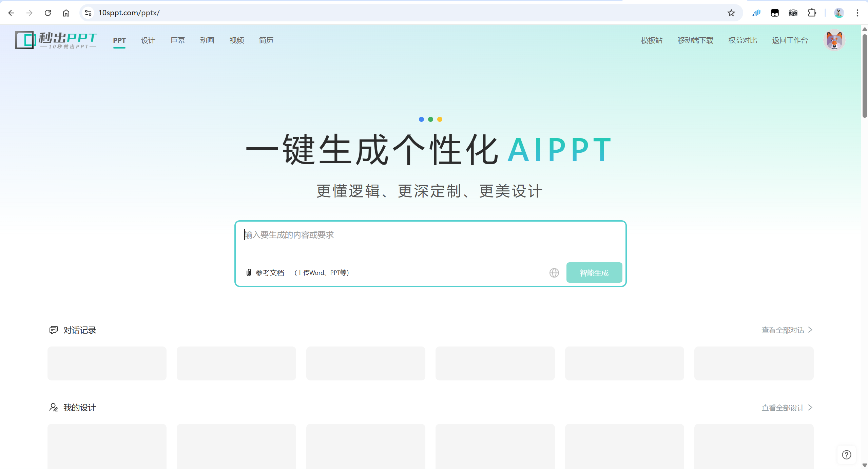Viewport: 868px width, 469px height.
Task: Click the 秒出PPT logo
Action: [56, 40]
